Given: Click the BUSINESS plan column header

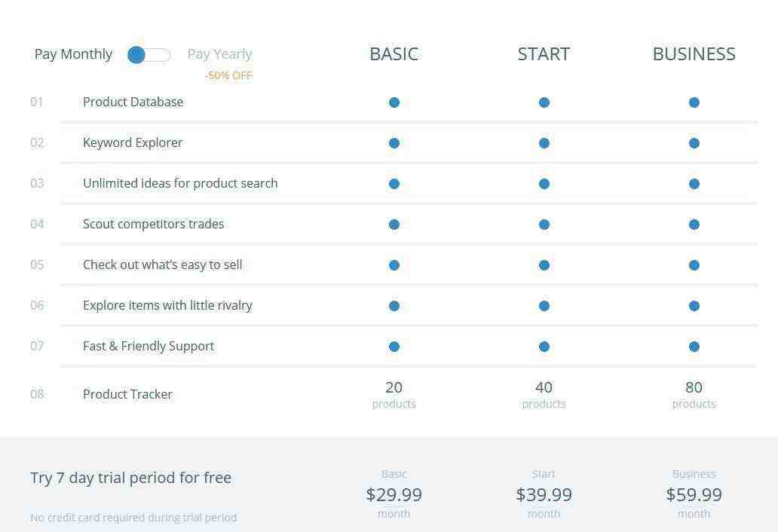Looking at the screenshot, I should tap(694, 54).
